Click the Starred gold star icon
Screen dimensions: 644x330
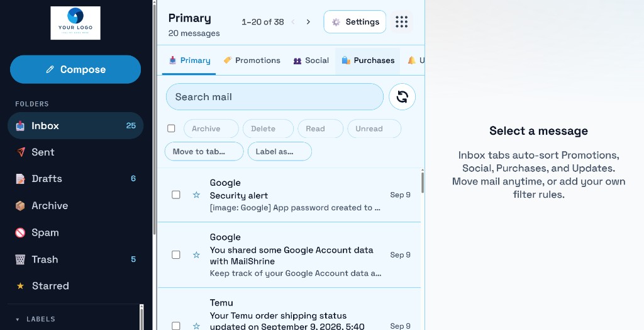point(20,286)
